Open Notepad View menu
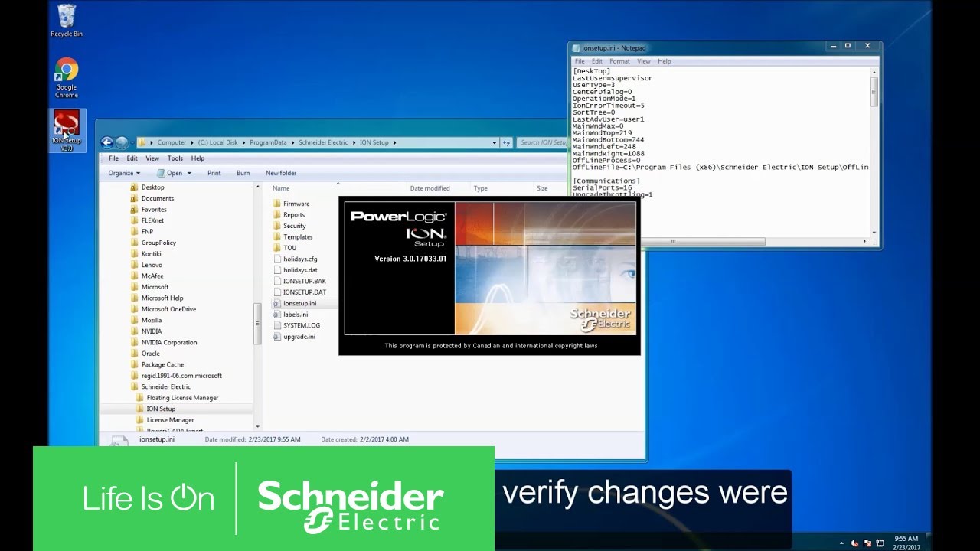Viewport: 980px width, 551px height. click(x=644, y=61)
